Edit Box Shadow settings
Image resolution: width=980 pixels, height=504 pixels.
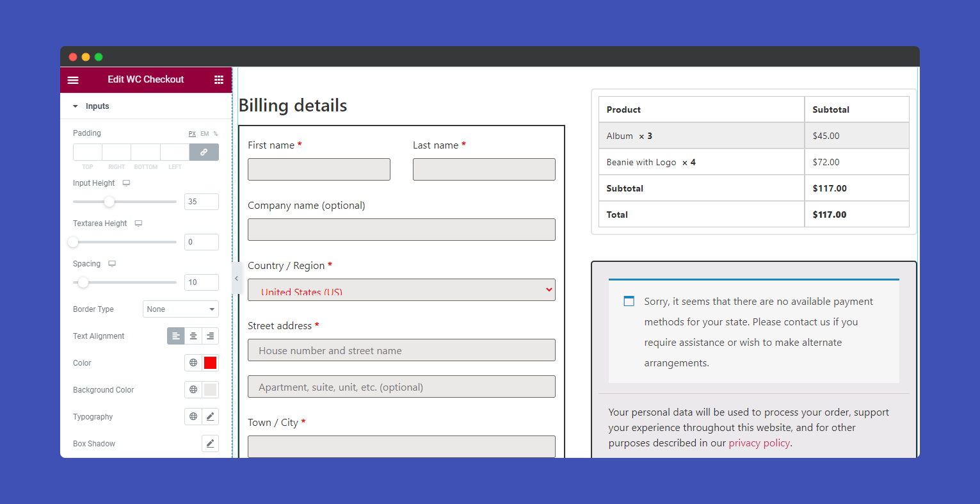(210, 444)
